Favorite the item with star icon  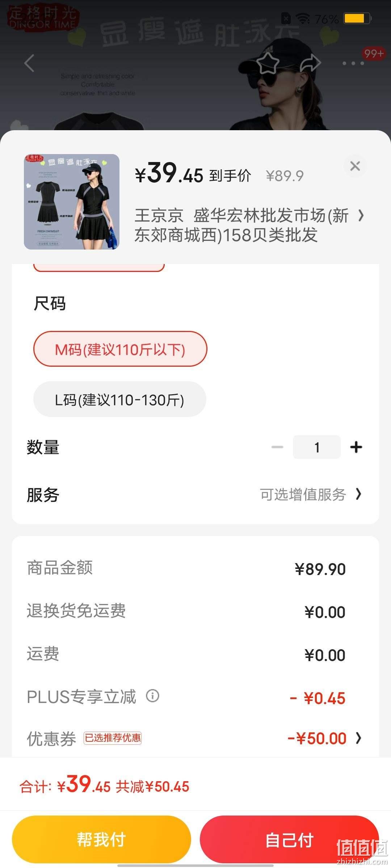[x=268, y=63]
